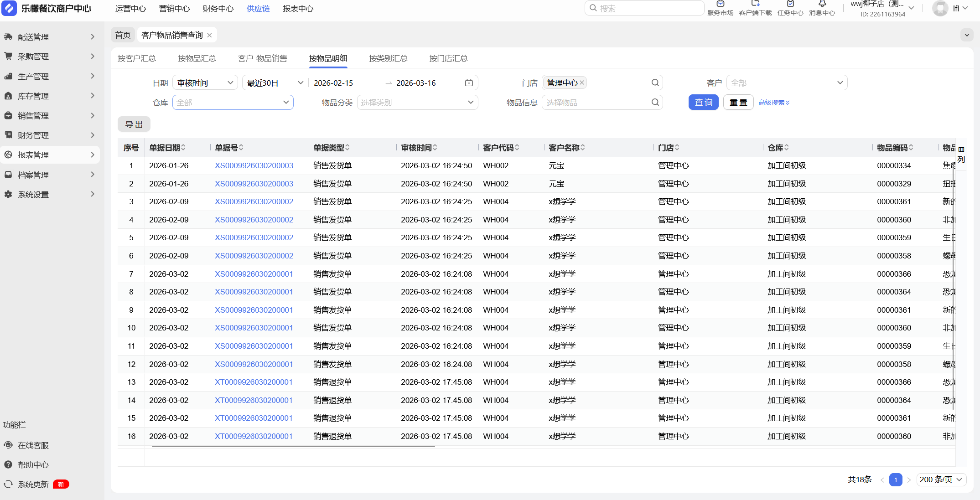
Task: Open 帮助中心 in the sidebar
Action: (33, 465)
